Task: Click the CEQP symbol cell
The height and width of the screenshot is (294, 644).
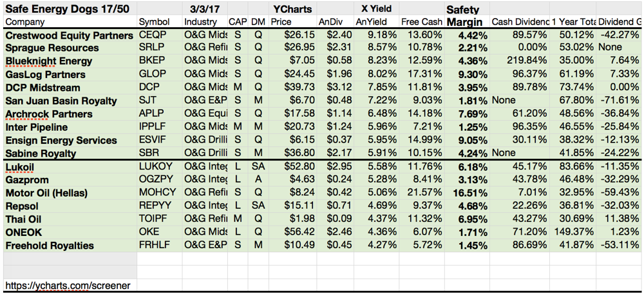Action: click(160, 35)
